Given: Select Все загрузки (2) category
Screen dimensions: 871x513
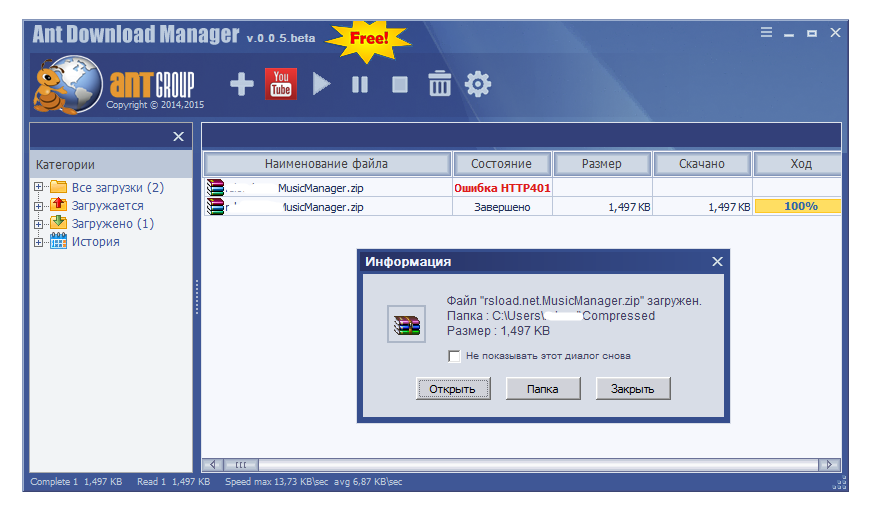Looking at the screenshot, I should (118, 188).
